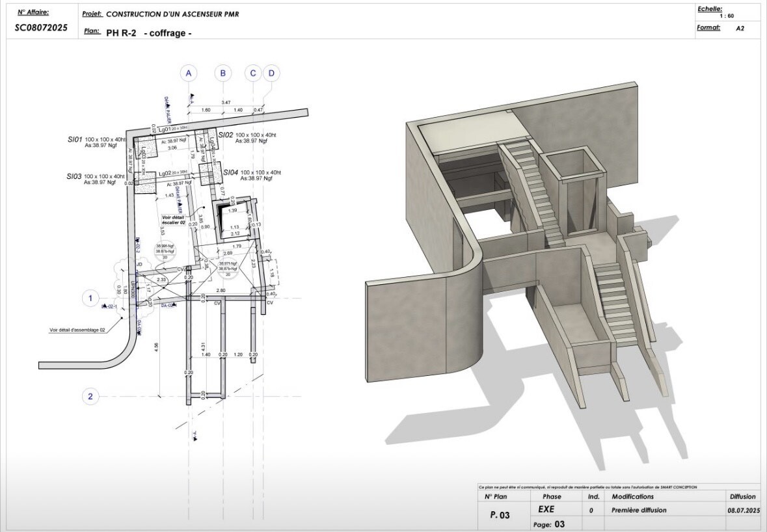Viewport: 767px width, 532px height.
Task: Select the diffusion date 08.07.2025
Action: (x=744, y=510)
